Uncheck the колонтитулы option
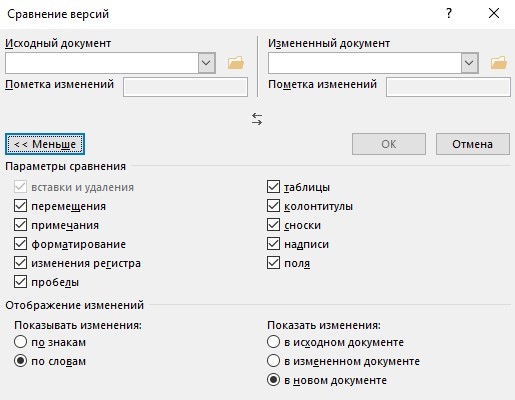Image resolution: width=515 pixels, height=400 pixels. pos(273,206)
